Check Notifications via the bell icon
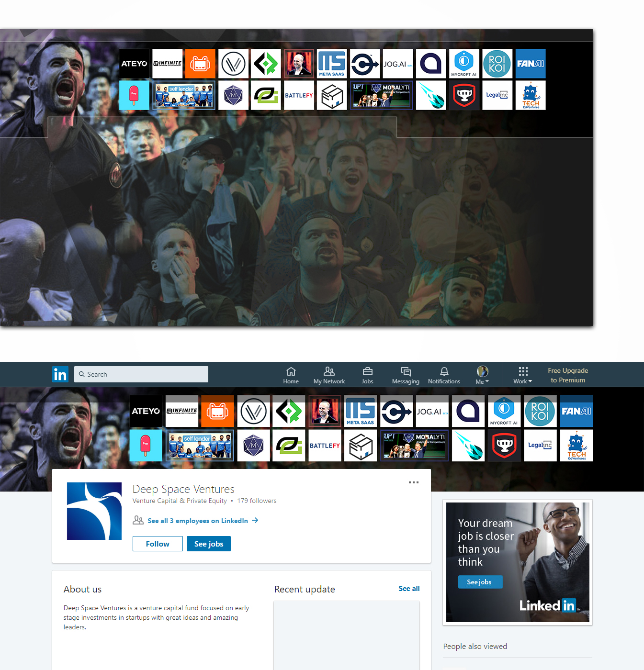 click(x=443, y=375)
